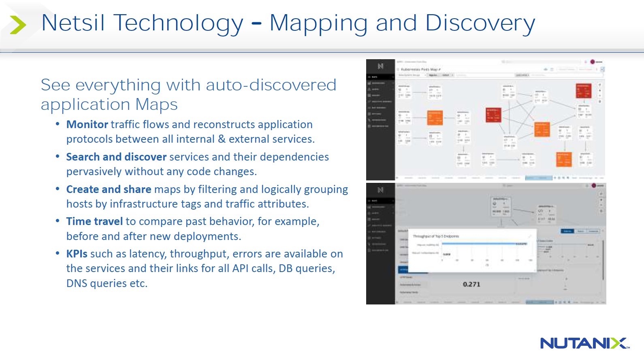The height and width of the screenshot is (360, 644).
Task: Select the Alerts item in upper screenshot sidebar
Action: pyautogui.click(x=380, y=89)
